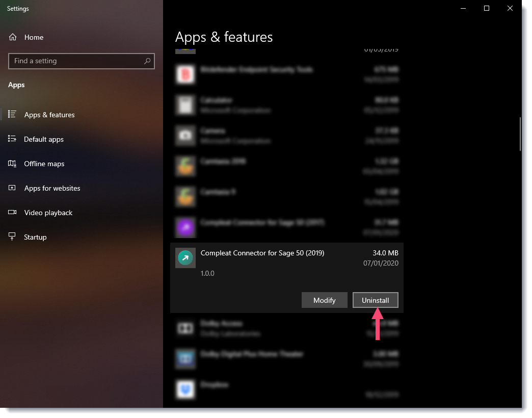Click the Find a setting search box

tap(82, 61)
